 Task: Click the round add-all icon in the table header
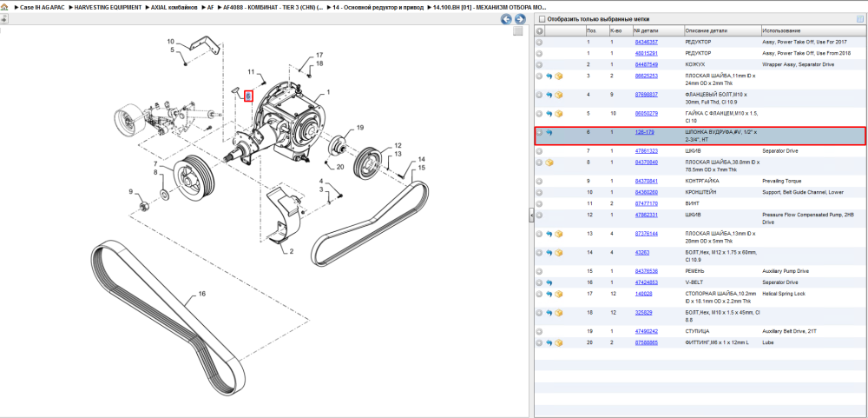(539, 30)
